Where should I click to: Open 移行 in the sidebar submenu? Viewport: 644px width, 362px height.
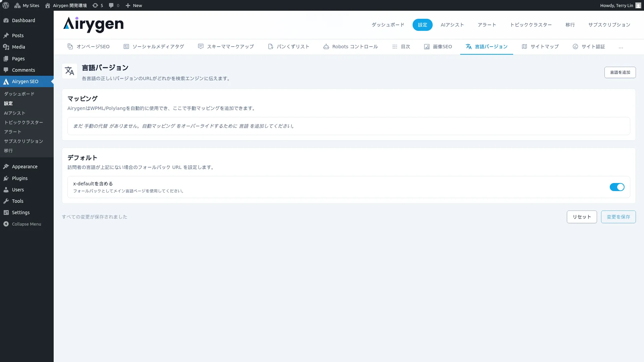click(x=8, y=150)
